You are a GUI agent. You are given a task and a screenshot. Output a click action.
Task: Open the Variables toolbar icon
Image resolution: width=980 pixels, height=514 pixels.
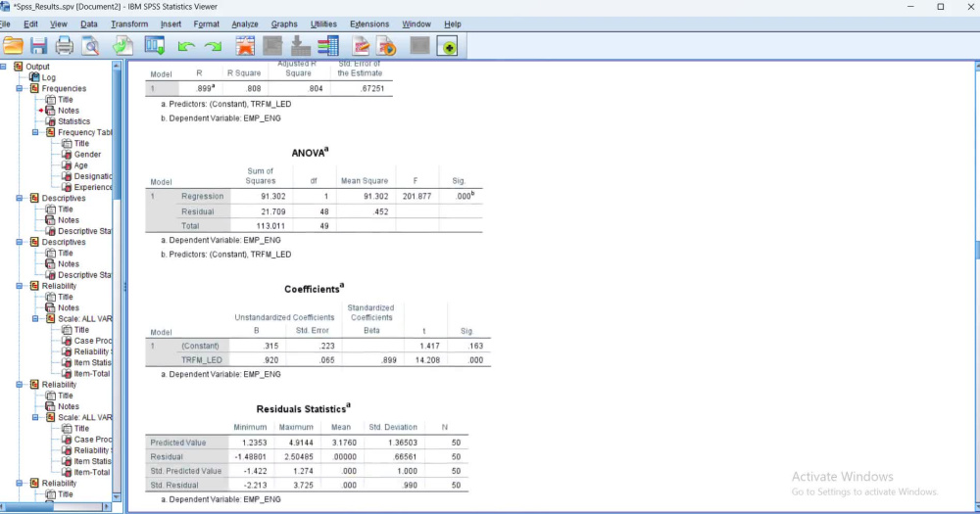point(328,46)
